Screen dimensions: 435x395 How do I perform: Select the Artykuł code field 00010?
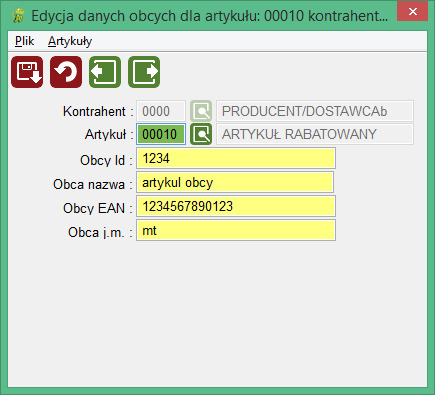pyautogui.click(x=161, y=134)
